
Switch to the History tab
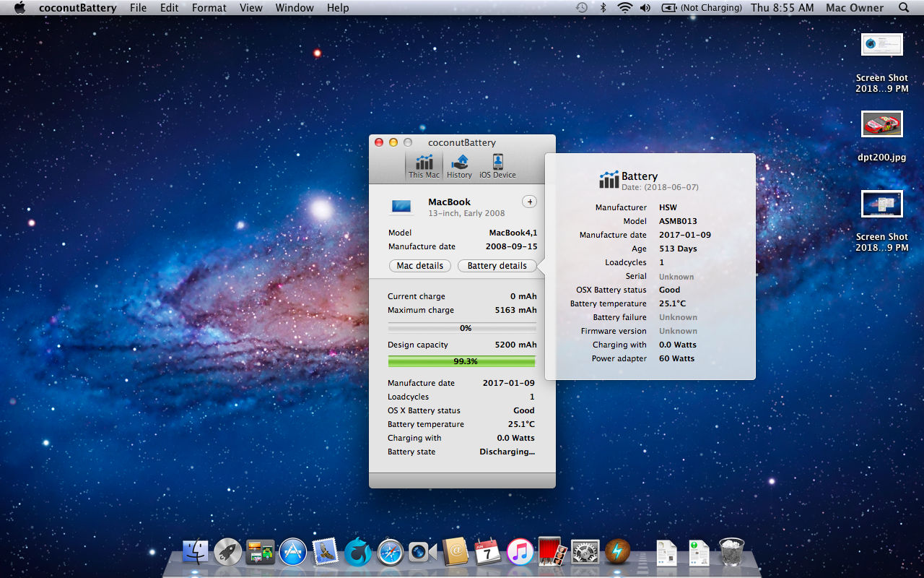click(x=460, y=165)
